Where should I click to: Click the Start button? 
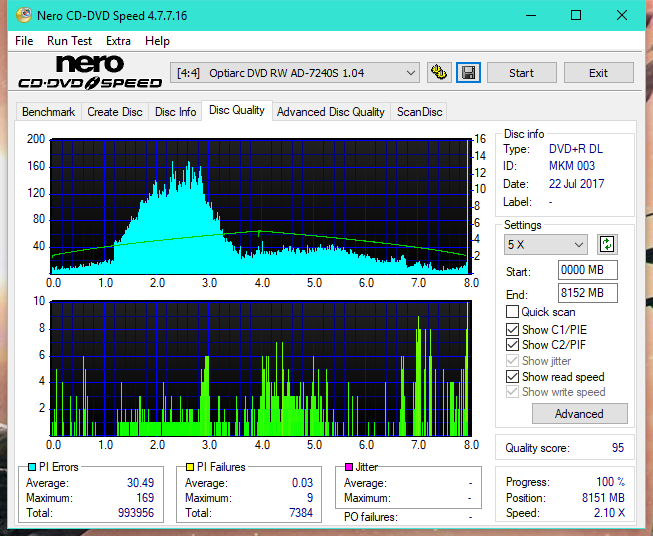coord(521,73)
